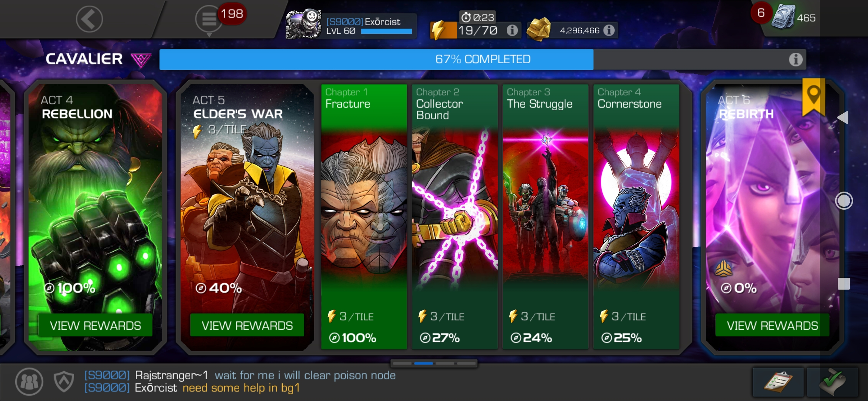Show Cavalier completion progress info
Image resolution: width=868 pixels, height=401 pixels.
pos(795,59)
